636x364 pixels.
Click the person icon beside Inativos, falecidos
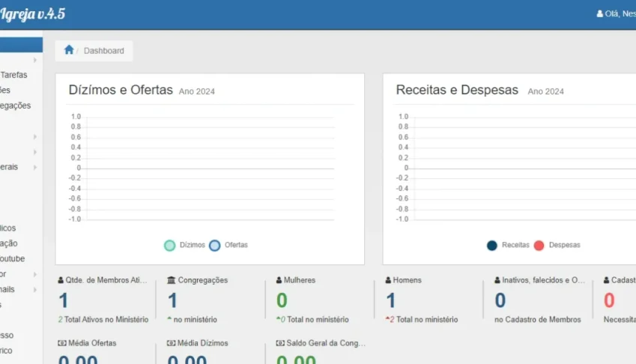(x=497, y=280)
